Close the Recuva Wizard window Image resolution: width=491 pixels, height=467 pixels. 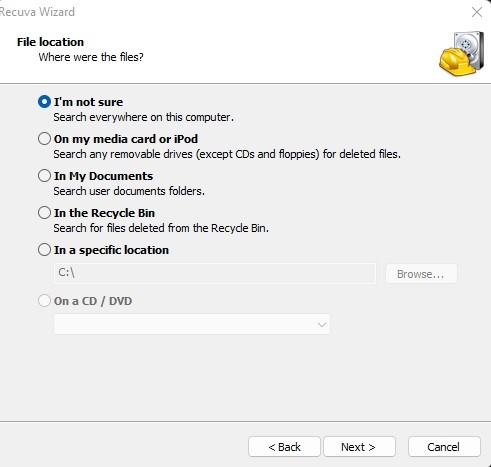pyautogui.click(x=477, y=12)
